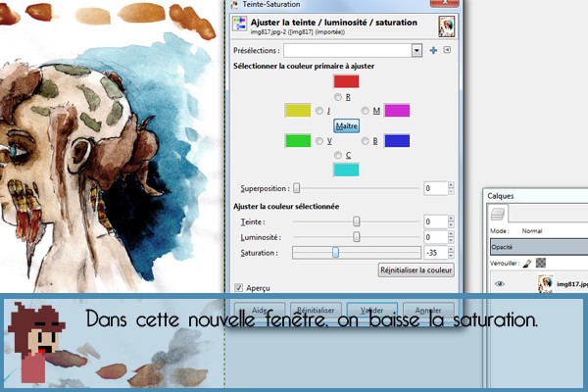Screen dimensions: 588x392
Task: Click the red color swatch
Action: tap(346, 81)
